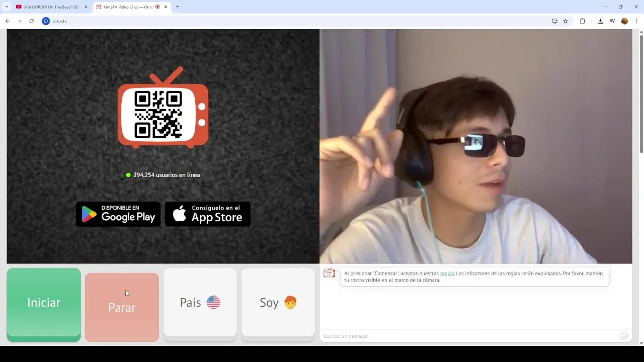The width and height of the screenshot is (644, 362).
Task: Click the own webcam preview video
Action: [476, 146]
